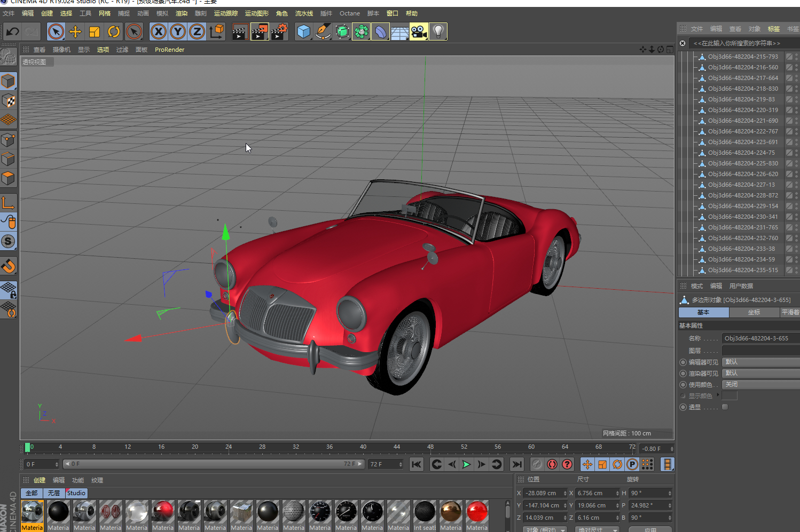Open the 渲染器可见 dropdown
Viewport: 800px width, 532px height.
761,374
